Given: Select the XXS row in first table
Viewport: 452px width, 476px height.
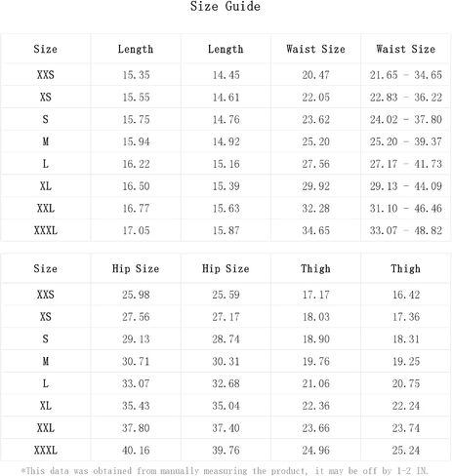Looking at the screenshot, I should [226, 75].
